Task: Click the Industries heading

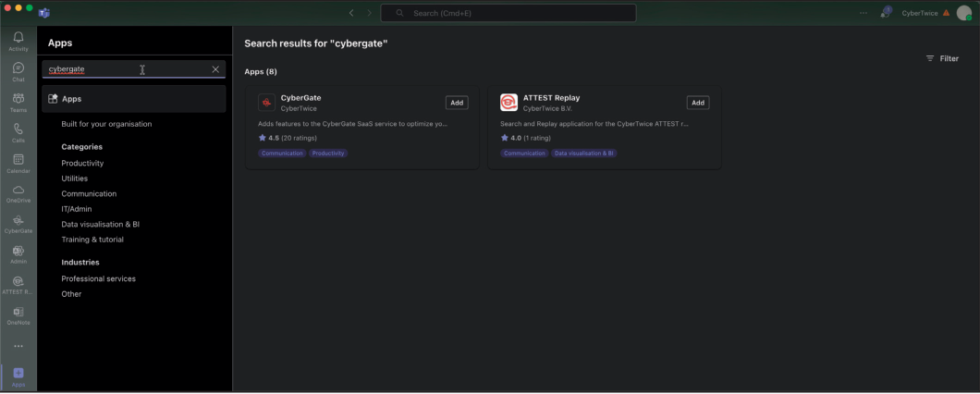Action: pos(80,263)
